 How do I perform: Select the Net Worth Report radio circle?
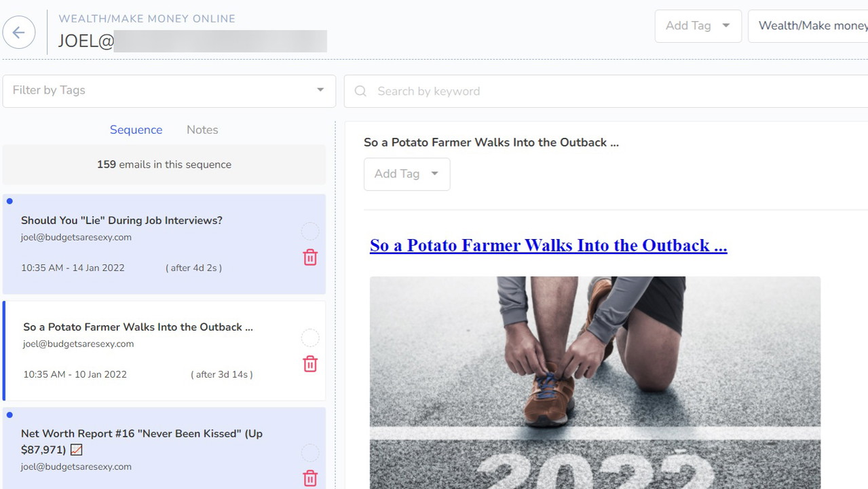[310, 453]
